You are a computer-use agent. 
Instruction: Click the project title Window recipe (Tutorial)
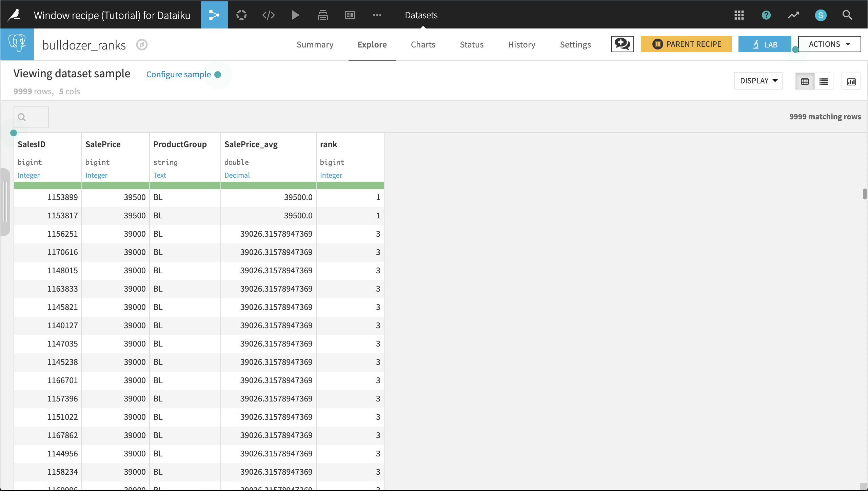[112, 15]
